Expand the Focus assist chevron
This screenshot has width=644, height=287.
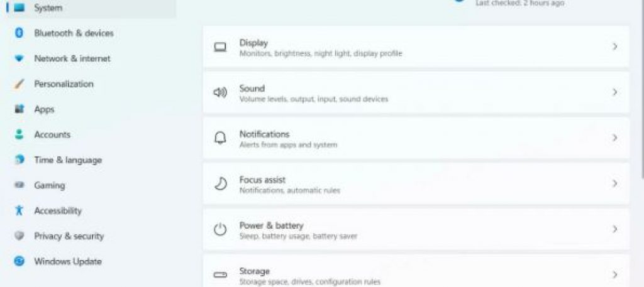615,183
